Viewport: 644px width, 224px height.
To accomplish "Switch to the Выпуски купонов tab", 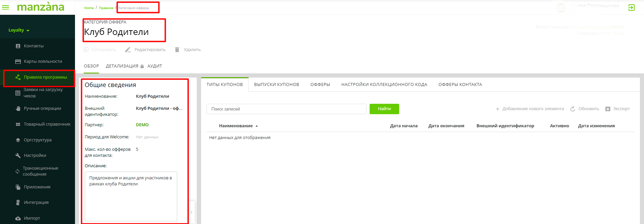I will click(x=276, y=85).
